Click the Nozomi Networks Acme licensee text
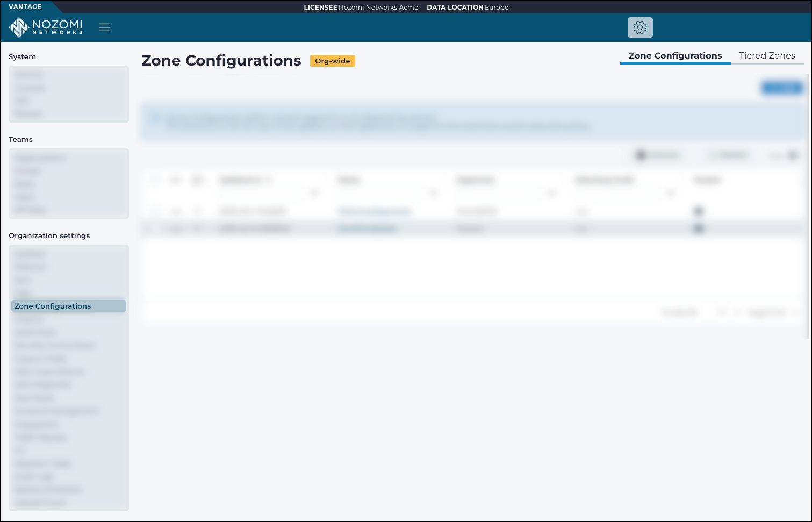 [x=378, y=7]
